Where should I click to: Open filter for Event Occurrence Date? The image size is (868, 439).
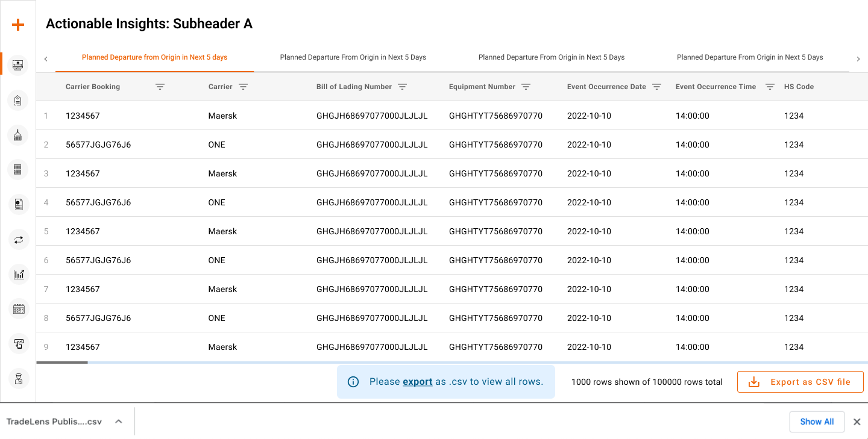coord(656,87)
